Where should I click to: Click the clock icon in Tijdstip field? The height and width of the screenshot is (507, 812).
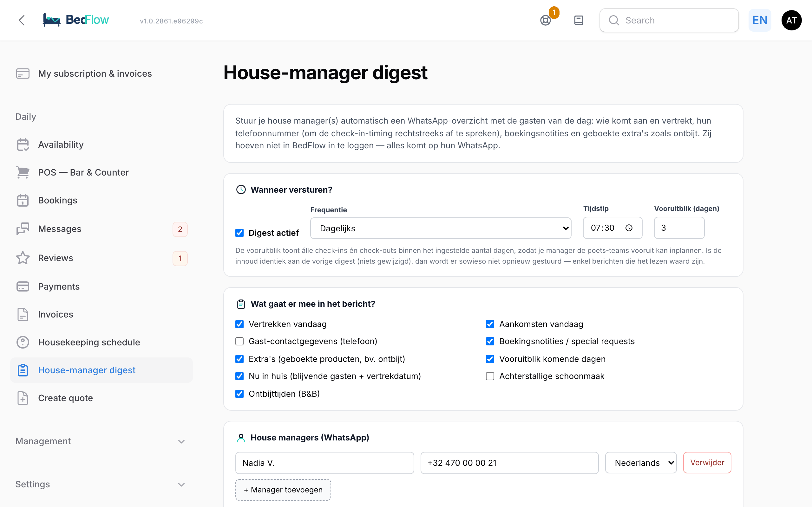(x=629, y=228)
